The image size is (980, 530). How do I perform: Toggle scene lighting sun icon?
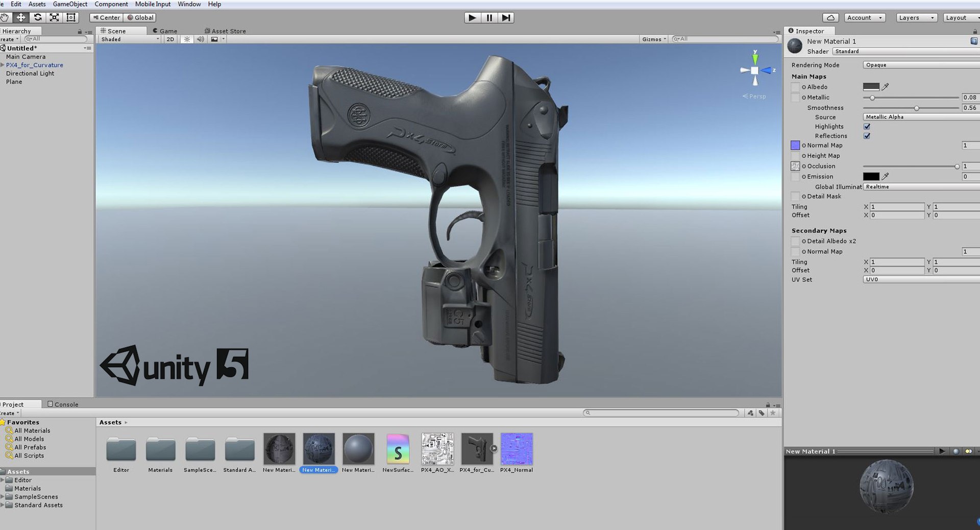coord(187,39)
